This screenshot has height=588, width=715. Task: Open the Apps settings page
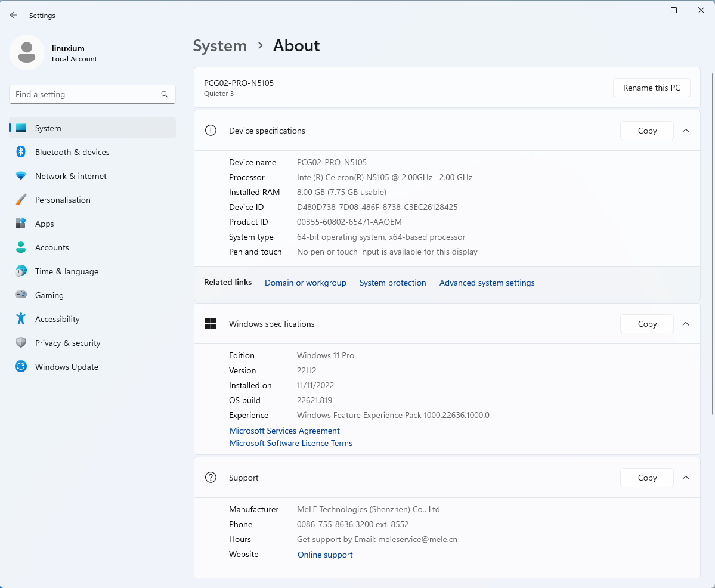[92, 223]
